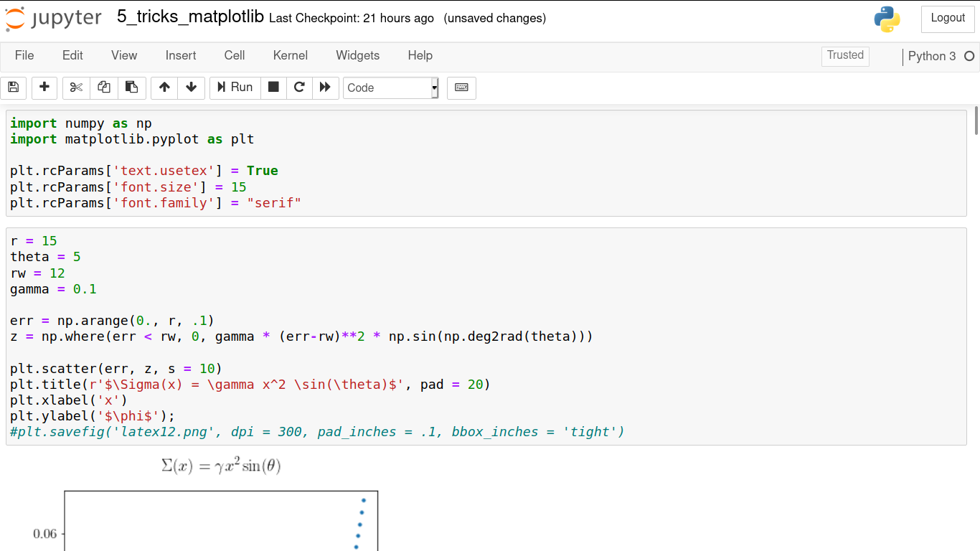The image size is (980, 551).
Task: Run the selected cell
Action: tap(235, 88)
